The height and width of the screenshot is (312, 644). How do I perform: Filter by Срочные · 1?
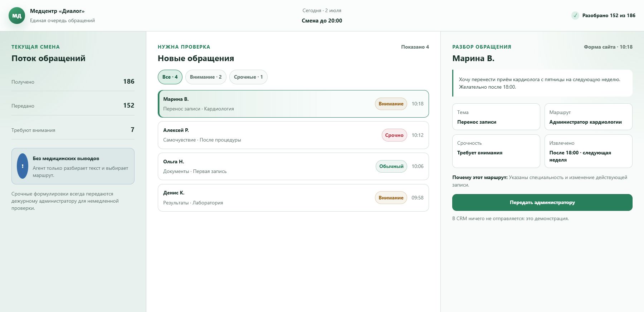click(x=248, y=77)
